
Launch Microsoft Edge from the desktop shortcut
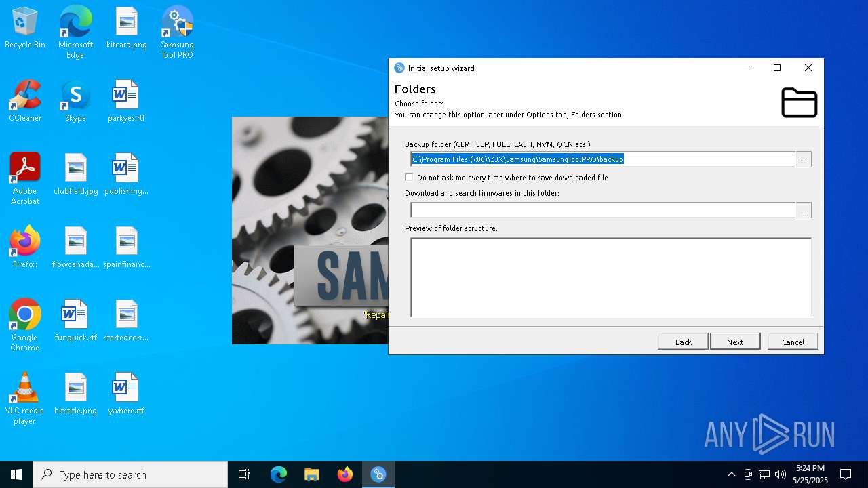(75, 33)
